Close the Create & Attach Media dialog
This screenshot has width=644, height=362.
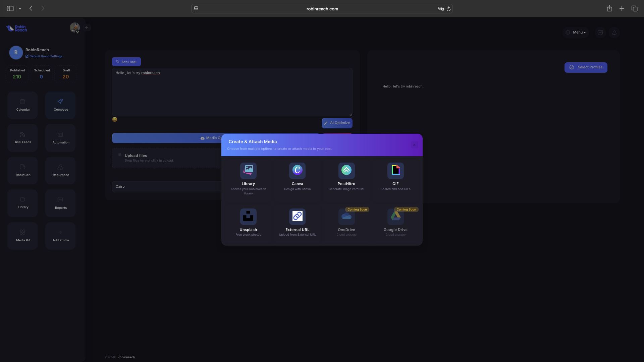point(414,145)
